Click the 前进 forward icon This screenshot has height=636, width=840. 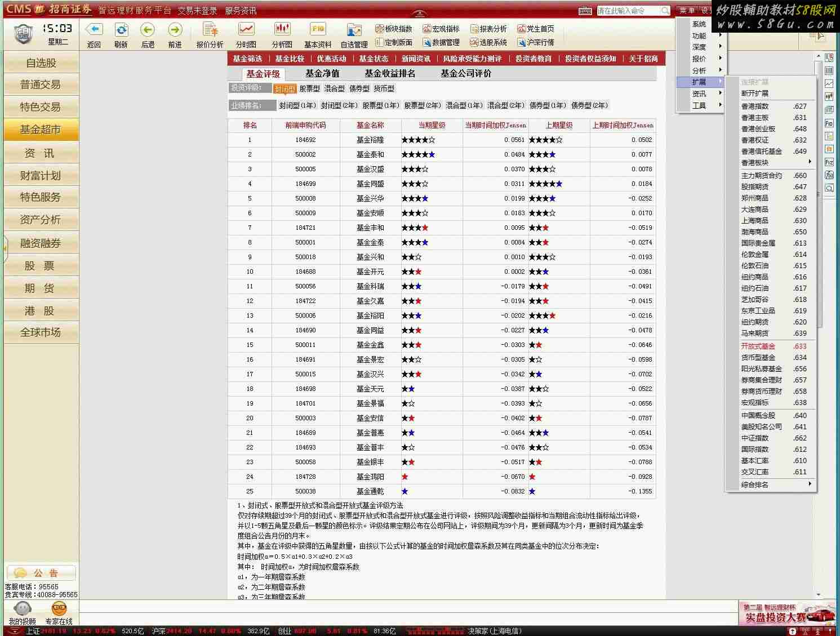(x=175, y=29)
